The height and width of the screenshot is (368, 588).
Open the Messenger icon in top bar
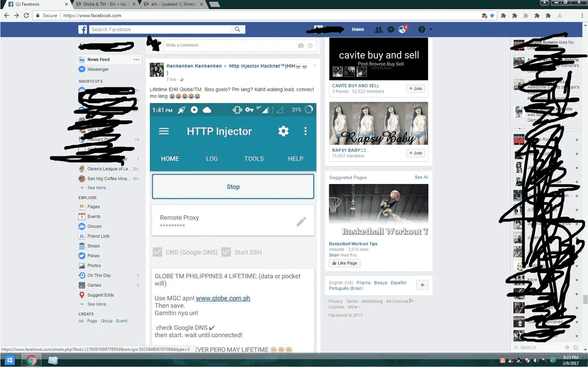(x=391, y=29)
